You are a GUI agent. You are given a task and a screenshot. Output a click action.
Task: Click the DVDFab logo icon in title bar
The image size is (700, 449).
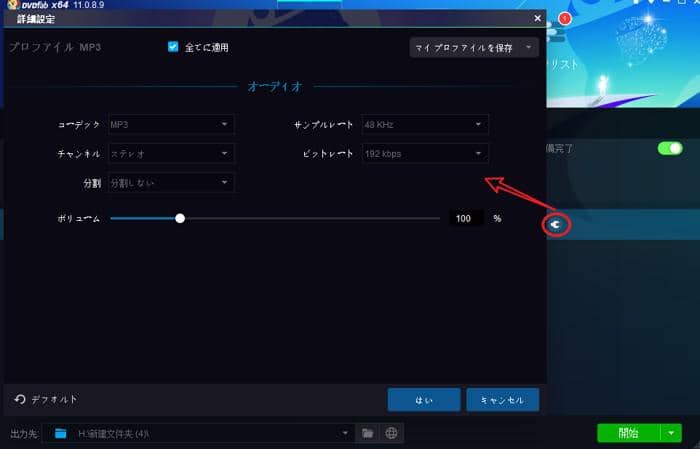tap(13, 4)
